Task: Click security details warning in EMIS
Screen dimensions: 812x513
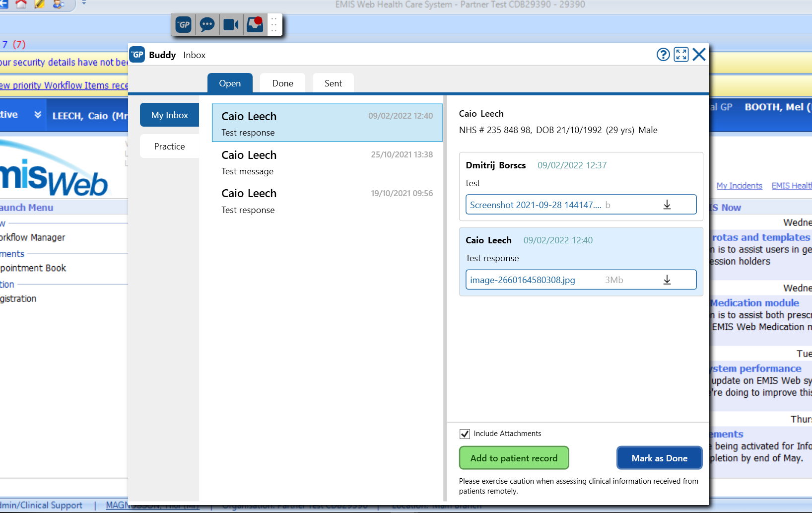Action: (x=64, y=62)
